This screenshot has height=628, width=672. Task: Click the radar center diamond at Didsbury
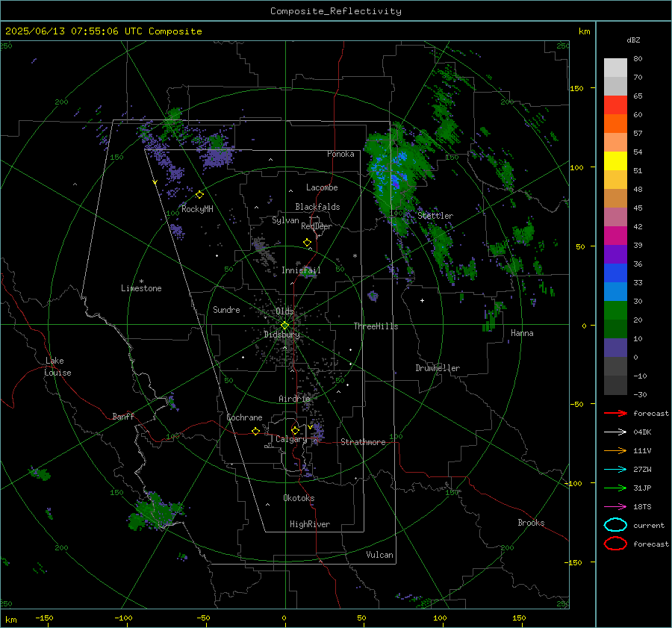pyautogui.click(x=284, y=326)
